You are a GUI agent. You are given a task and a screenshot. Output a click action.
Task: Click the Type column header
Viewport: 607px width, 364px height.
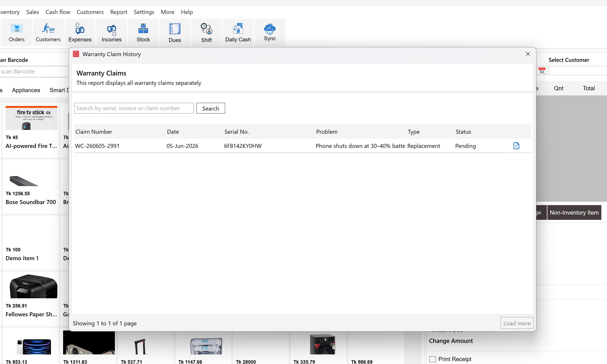413,132
